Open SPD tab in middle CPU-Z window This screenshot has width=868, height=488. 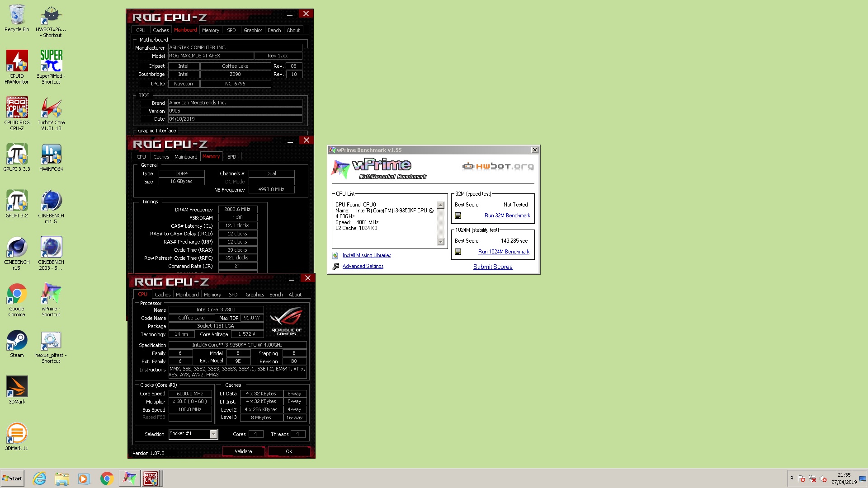(x=232, y=157)
